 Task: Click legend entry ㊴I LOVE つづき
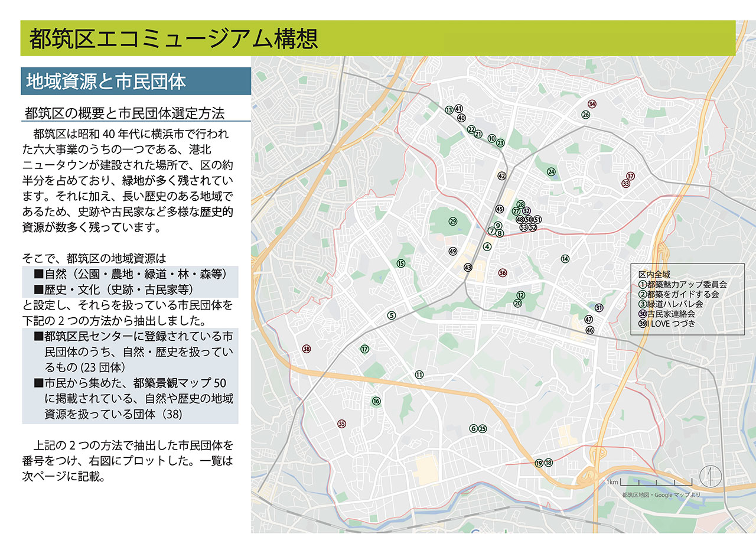pos(667,324)
